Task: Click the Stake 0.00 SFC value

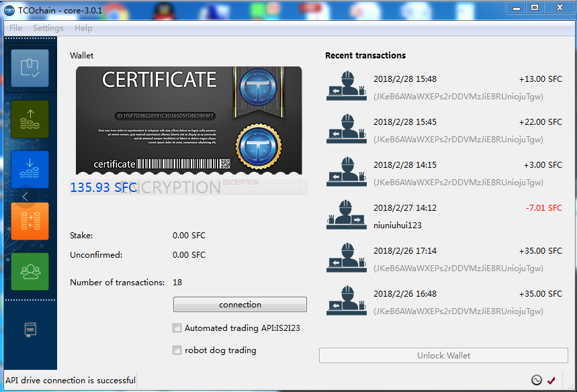Action: tap(189, 236)
